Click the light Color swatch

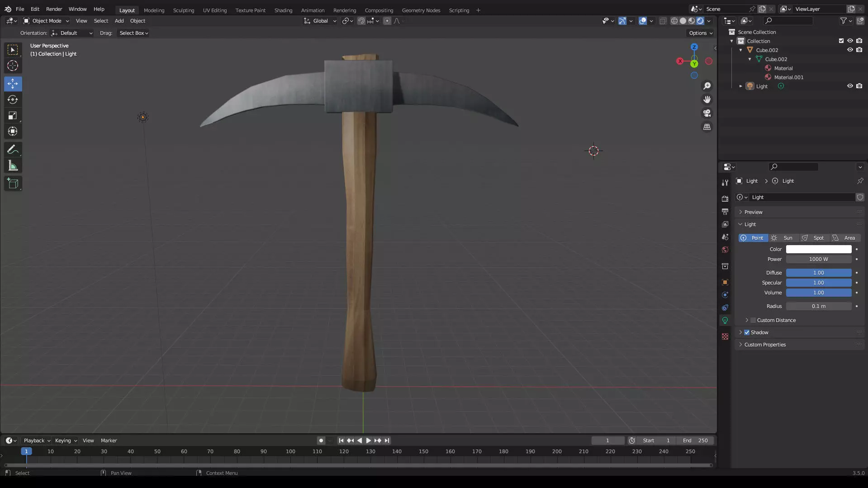tap(819, 249)
